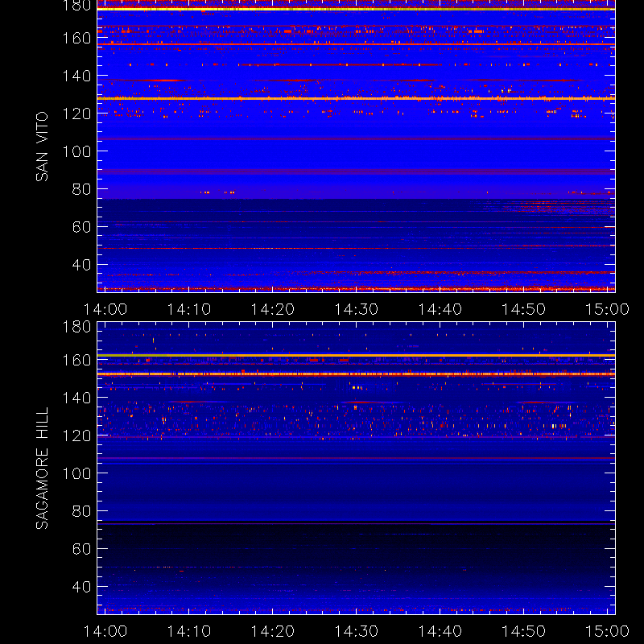Image resolution: width=644 pixels, height=644 pixels.
Task: Click the SAN VITO axis title
Action: tap(42, 147)
